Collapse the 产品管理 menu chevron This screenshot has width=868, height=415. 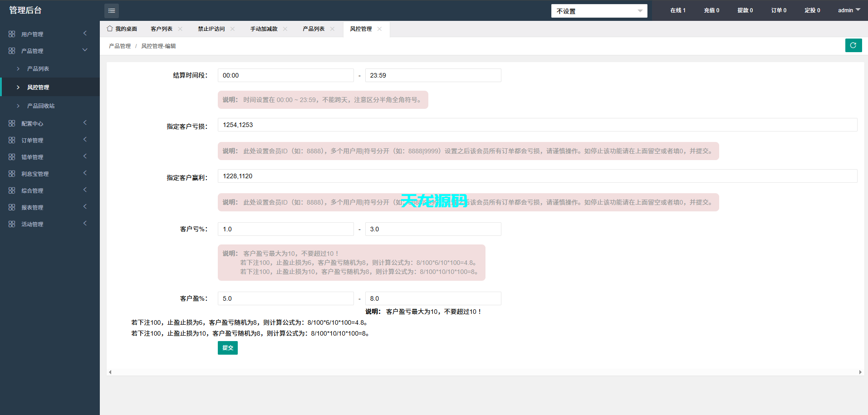click(x=85, y=50)
